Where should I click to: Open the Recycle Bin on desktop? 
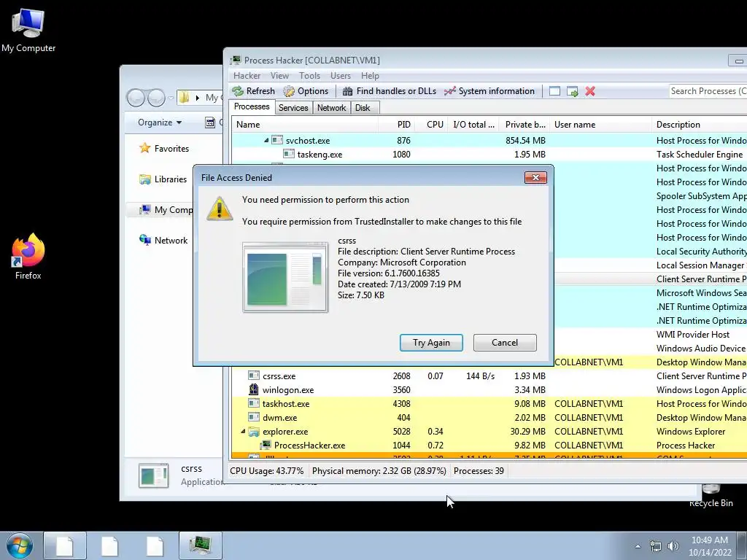tap(711, 495)
